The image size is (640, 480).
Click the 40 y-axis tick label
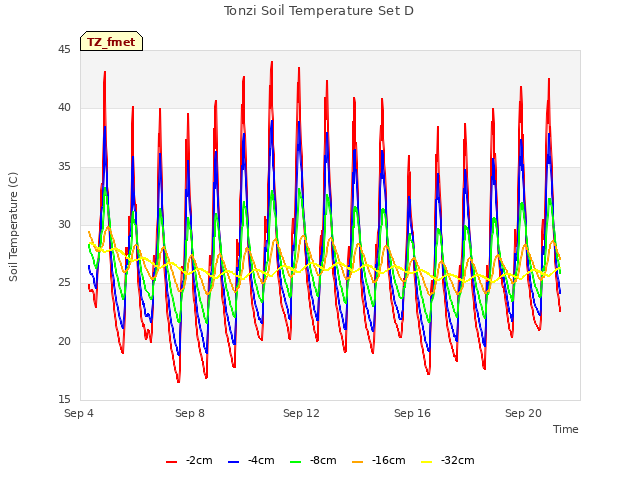[x=64, y=108]
